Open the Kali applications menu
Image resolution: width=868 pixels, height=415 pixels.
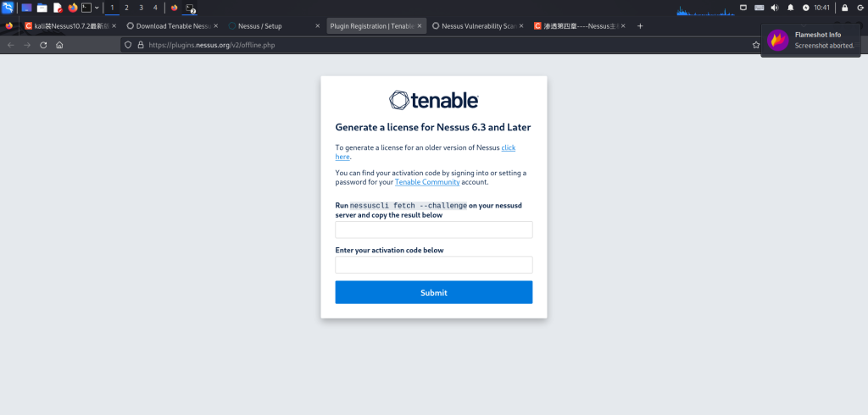(8, 8)
